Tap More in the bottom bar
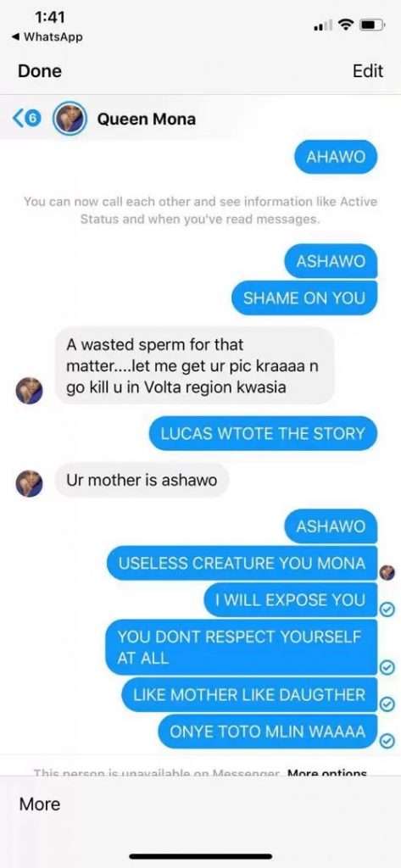401x868 pixels. tap(40, 804)
